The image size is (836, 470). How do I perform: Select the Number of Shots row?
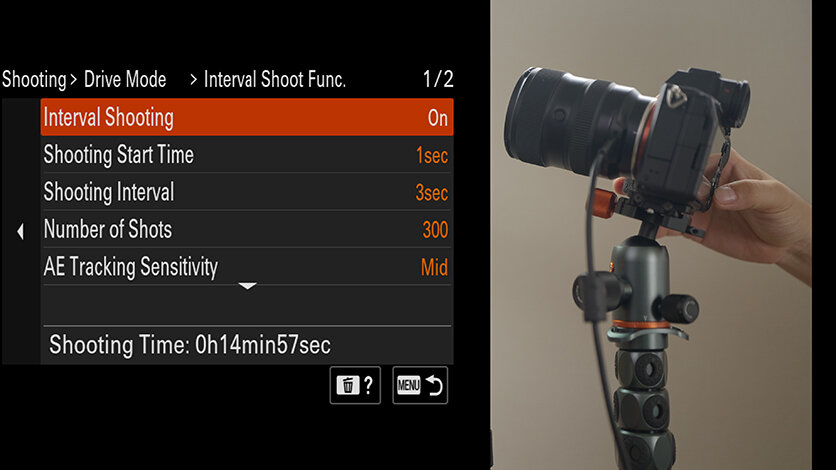[247, 229]
